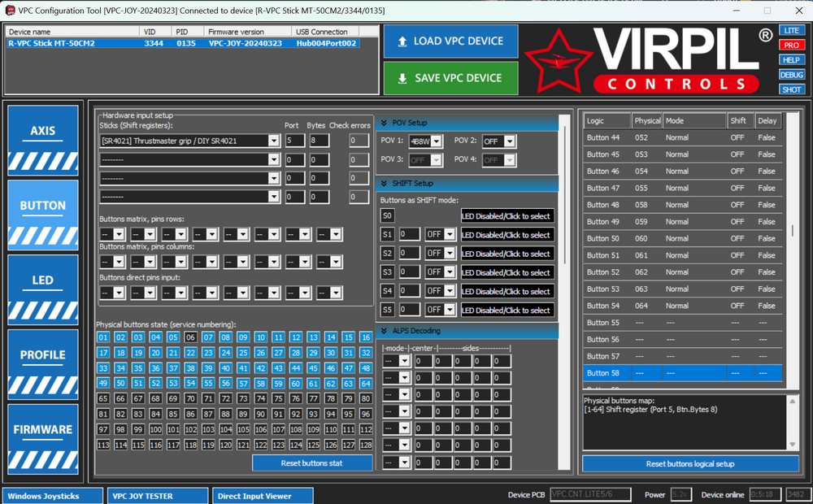Collapse the POV Setup section
The height and width of the screenshot is (504, 813).
[385, 123]
